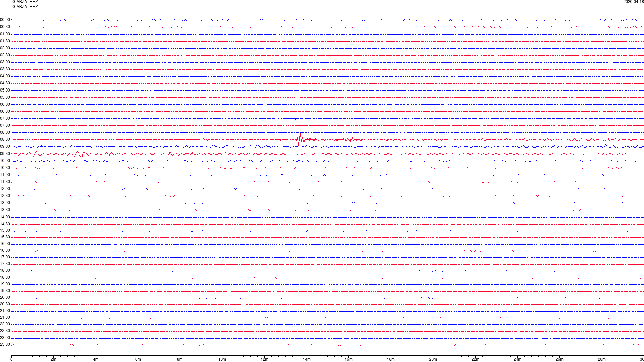The width and height of the screenshot is (644, 362).
Task: Click the 2020-04-18 date label
Action: [633, 2]
